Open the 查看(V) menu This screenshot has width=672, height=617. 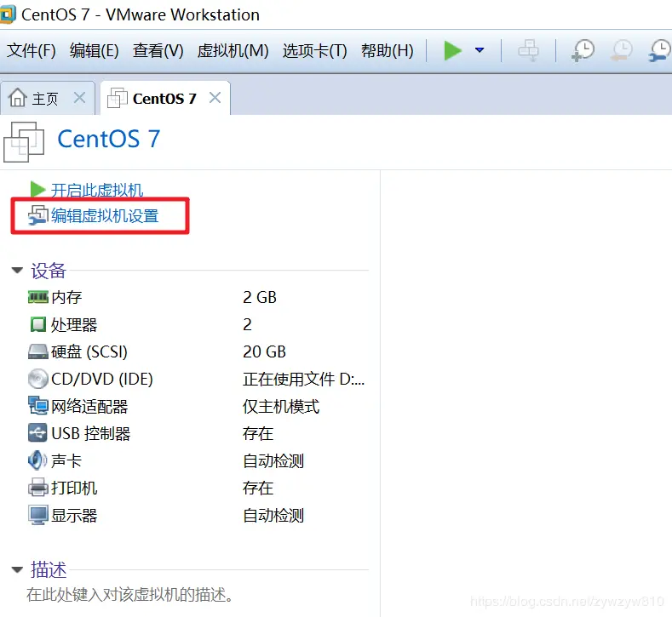click(158, 51)
